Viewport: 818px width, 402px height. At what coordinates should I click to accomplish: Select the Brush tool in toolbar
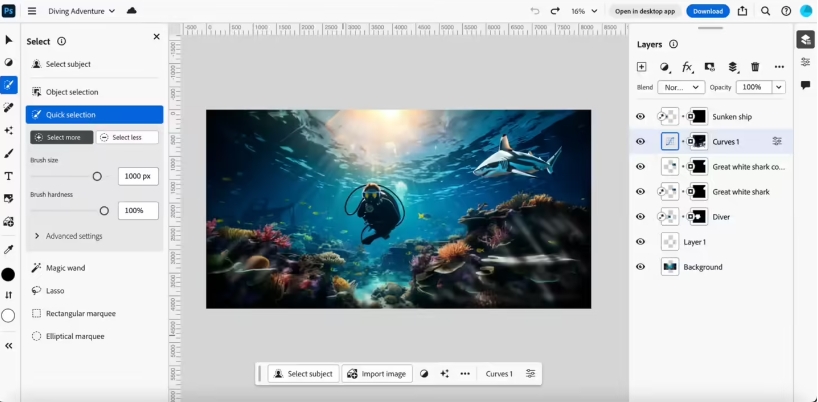(9, 153)
